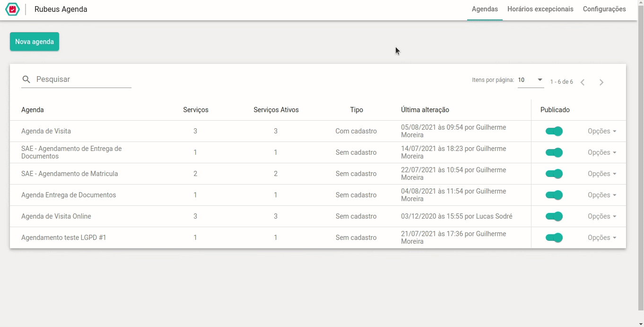This screenshot has width=644, height=327.
Task: Click the Agenda column header
Action: (x=33, y=110)
